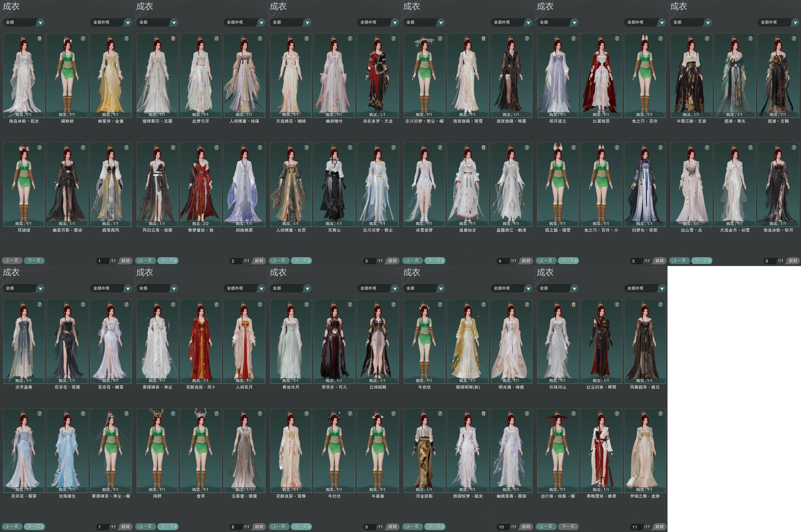
Task: Click 下一页 in the page 6 panel
Action: pyautogui.click(x=702, y=261)
